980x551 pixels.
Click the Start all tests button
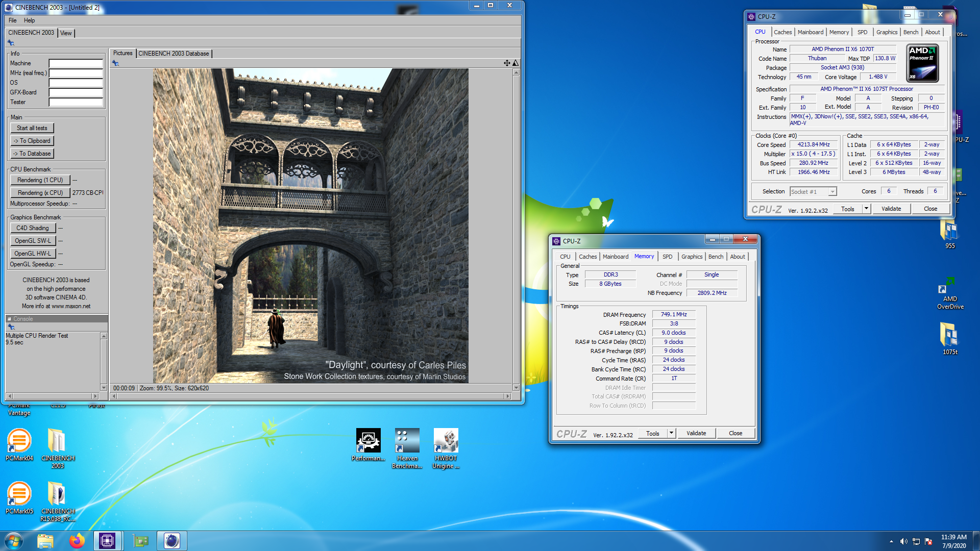(x=32, y=128)
